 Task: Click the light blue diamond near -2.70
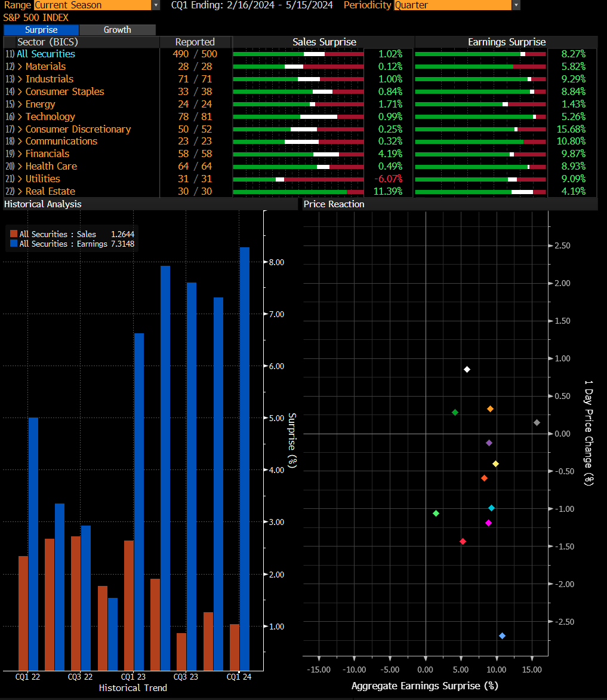[502, 635]
